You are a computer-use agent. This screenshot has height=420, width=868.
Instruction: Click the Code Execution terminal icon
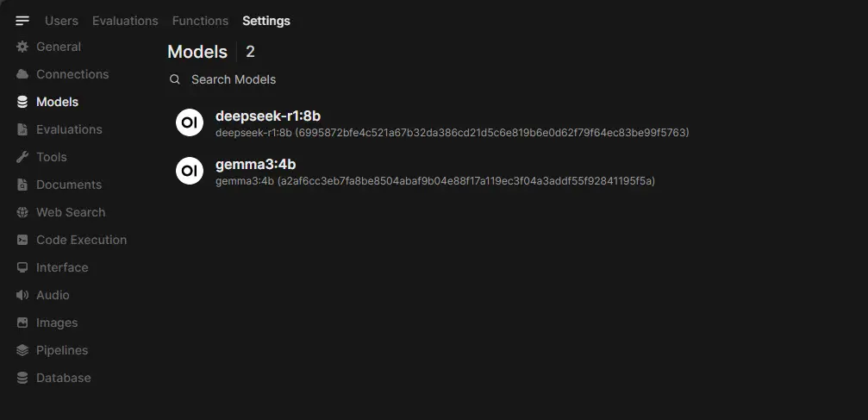pyautogui.click(x=22, y=240)
